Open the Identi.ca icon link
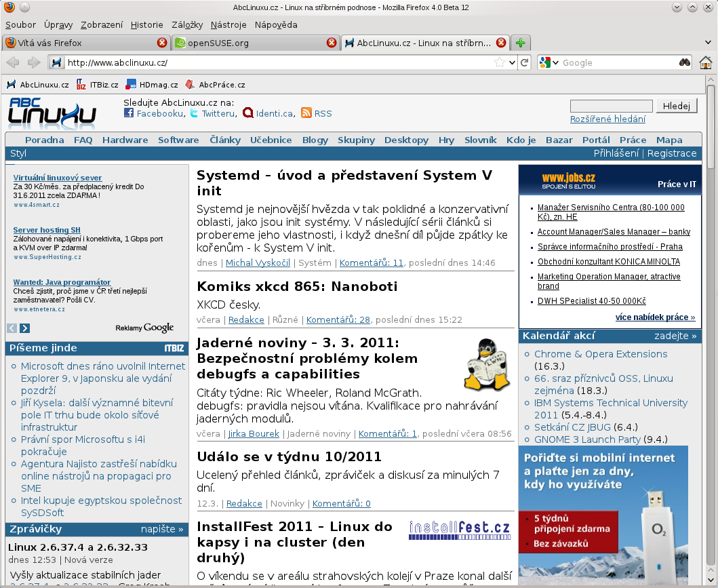Screen dimensions: 718x588 click(x=248, y=113)
